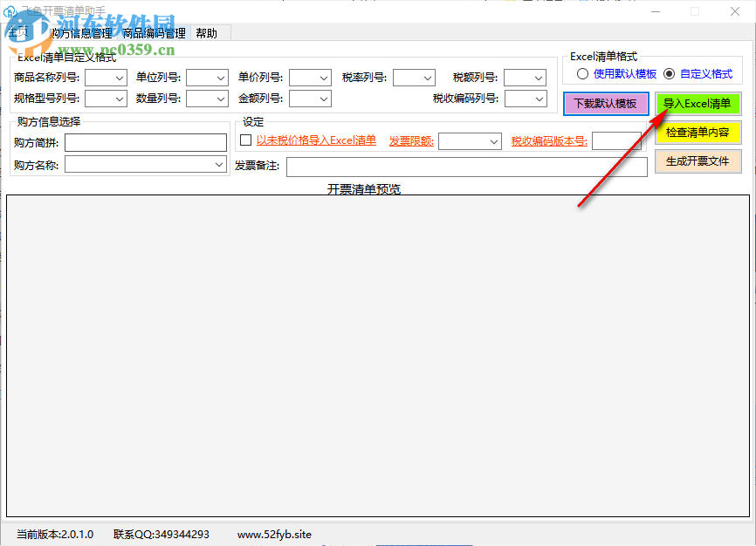Open the 规格型号列号 dropdown

tap(107, 99)
